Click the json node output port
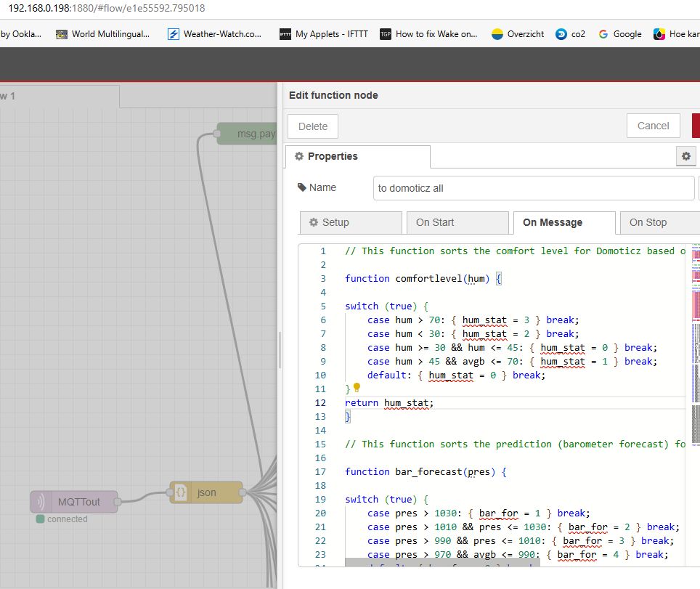Screen dimensions: 700x589 point(243,492)
